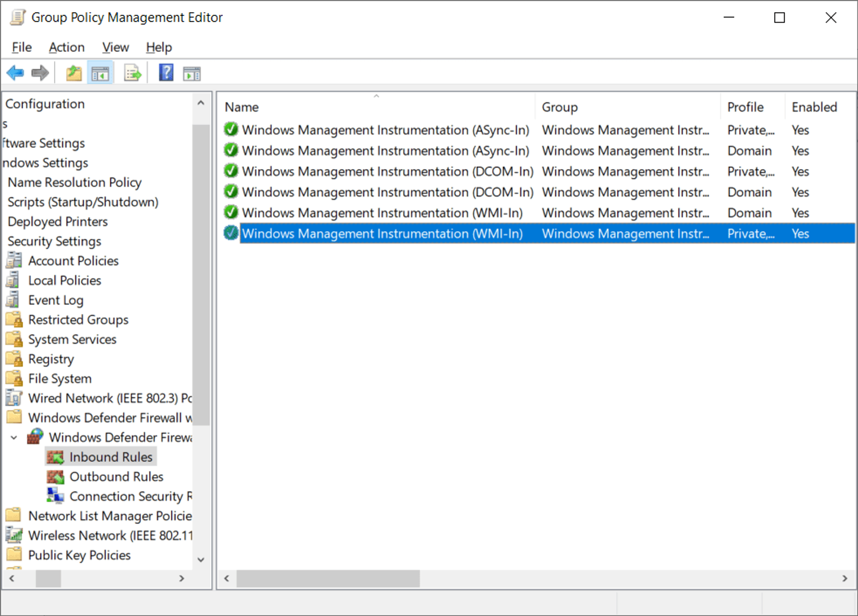Open the View menu
The height and width of the screenshot is (616, 858).
(x=115, y=47)
